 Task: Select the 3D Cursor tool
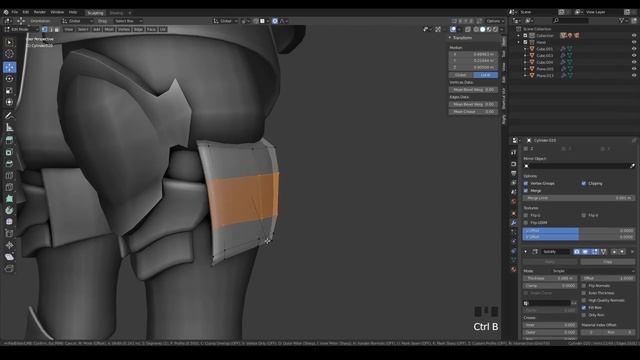9,53
